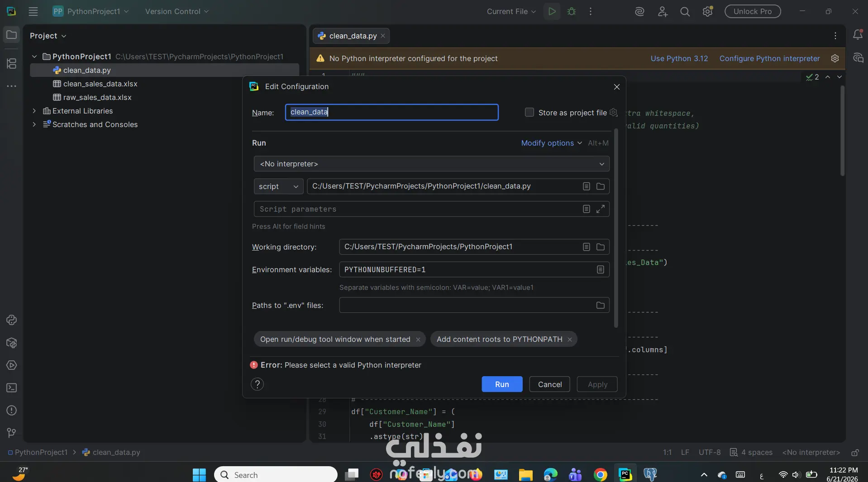This screenshot has width=868, height=482.
Task: Click the No interpreter status bar widget
Action: (811, 452)
